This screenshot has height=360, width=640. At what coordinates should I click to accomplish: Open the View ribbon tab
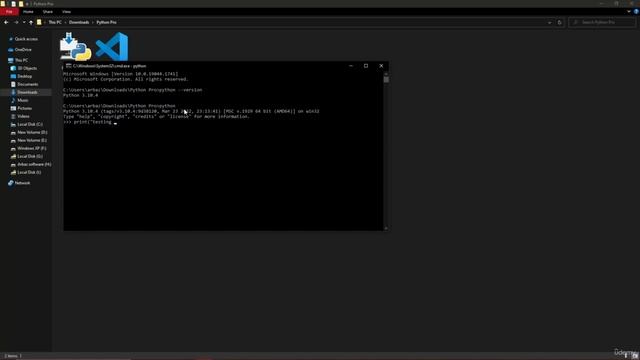tap(67, 12)
